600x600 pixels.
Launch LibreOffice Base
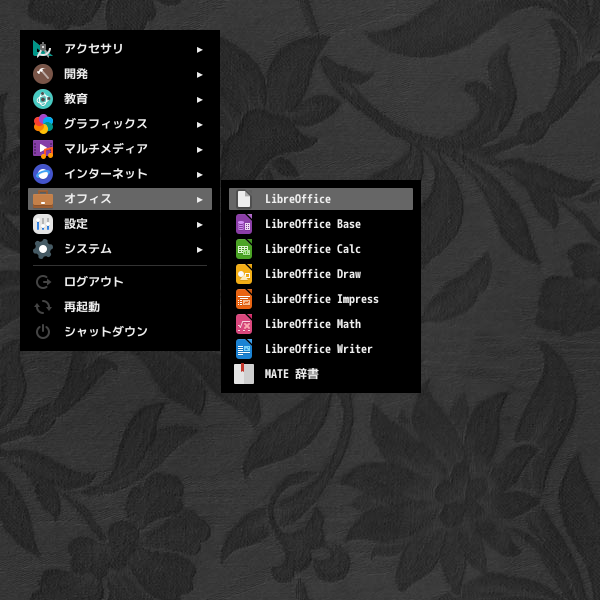321,224
